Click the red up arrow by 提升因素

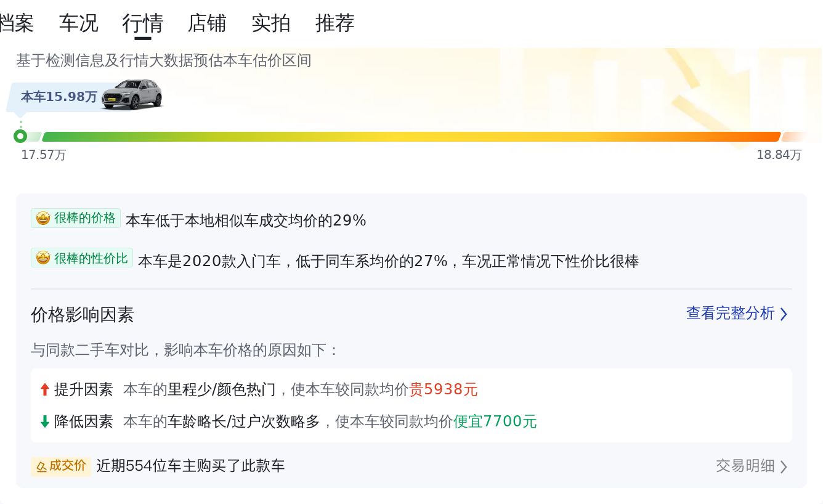[44, 389]
